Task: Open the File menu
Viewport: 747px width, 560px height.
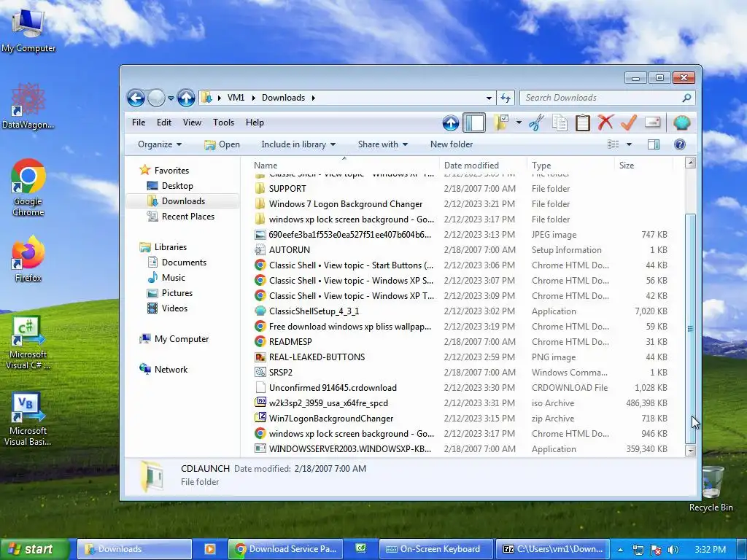Action: point(139,122)
